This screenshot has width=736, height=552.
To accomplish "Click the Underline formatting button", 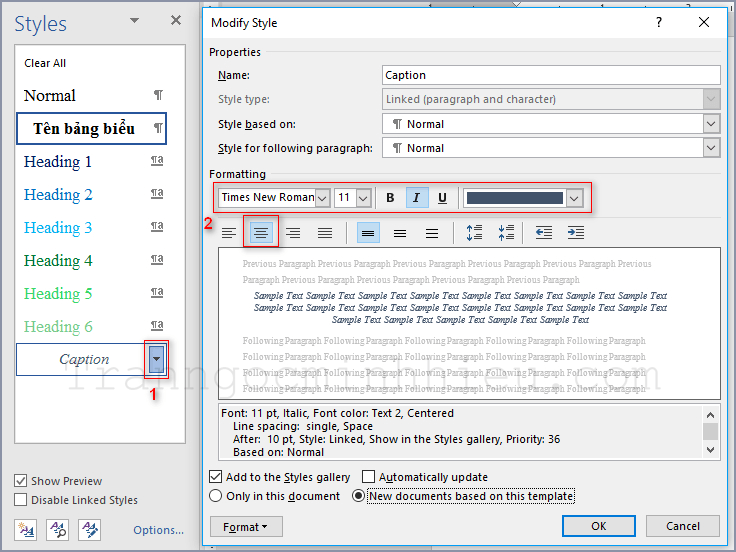I will click(442, 198).
